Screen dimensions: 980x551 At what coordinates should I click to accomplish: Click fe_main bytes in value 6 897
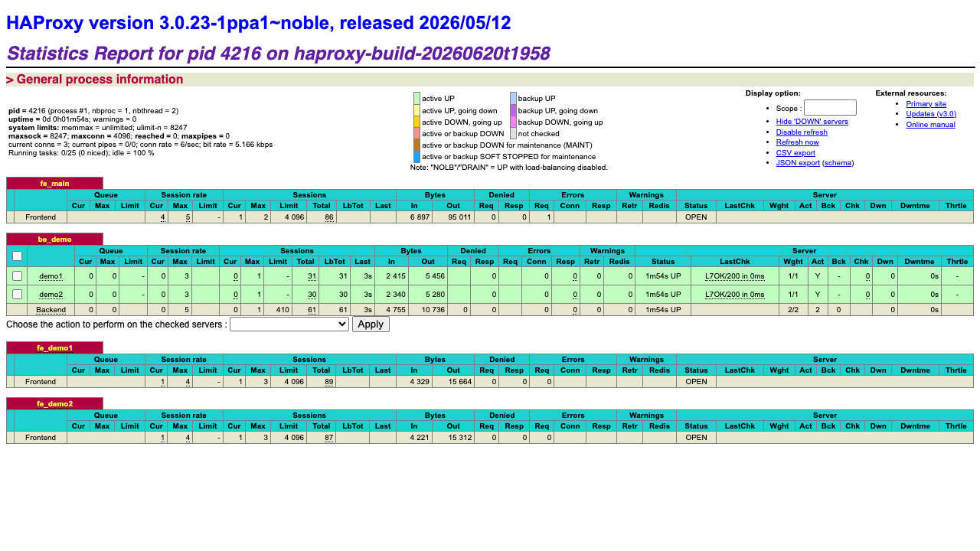(x=419, y=217)
